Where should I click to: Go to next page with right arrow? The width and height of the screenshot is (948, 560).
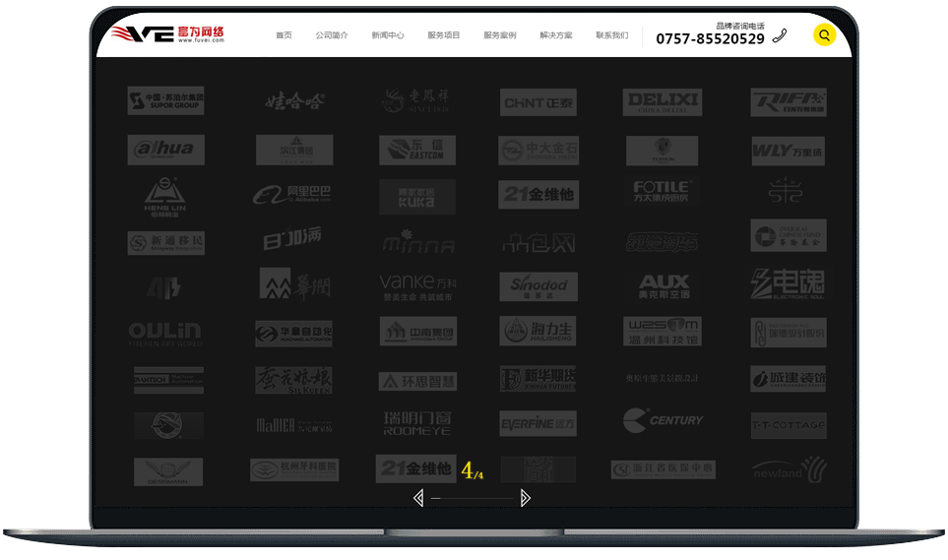tap(525, 498)
